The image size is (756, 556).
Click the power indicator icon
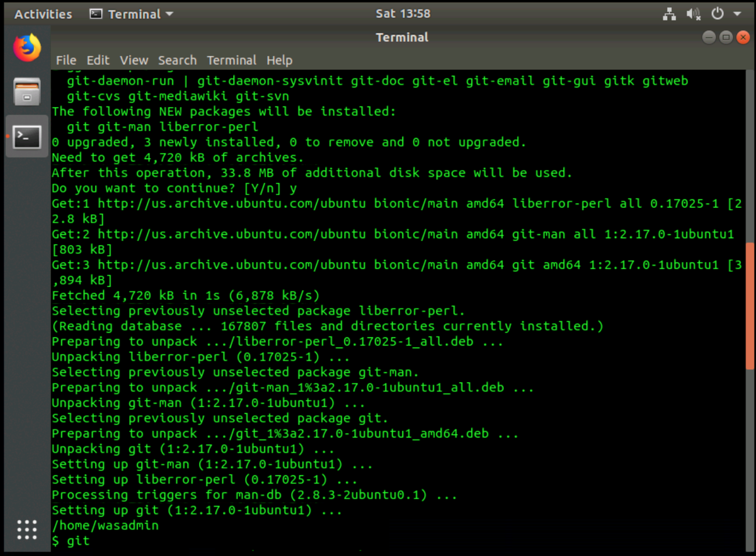click(716, 13)
